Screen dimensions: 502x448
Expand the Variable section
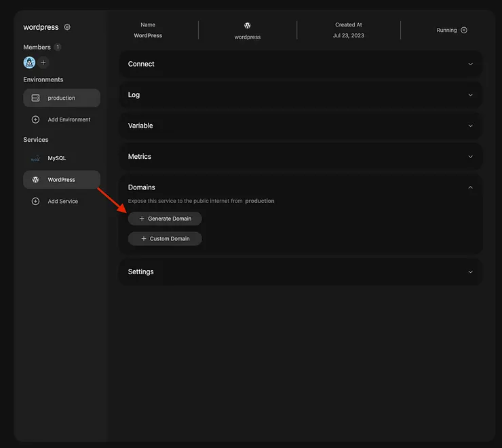tap(471, 126)
